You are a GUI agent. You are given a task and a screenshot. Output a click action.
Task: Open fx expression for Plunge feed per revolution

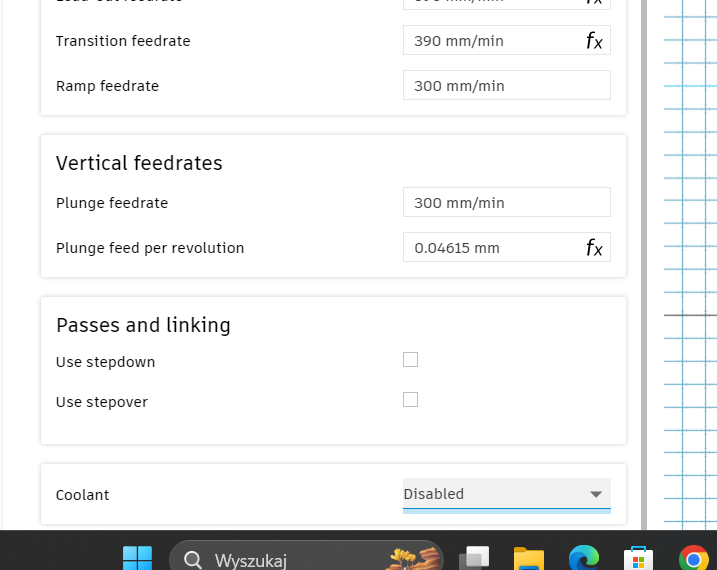pos(594,248)
